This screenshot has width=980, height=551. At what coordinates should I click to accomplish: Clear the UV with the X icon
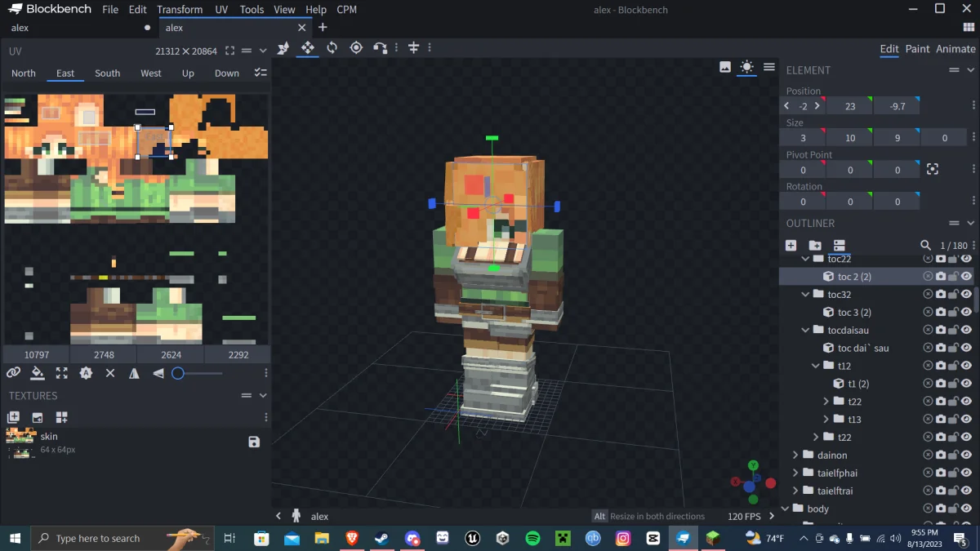point(110,373)
